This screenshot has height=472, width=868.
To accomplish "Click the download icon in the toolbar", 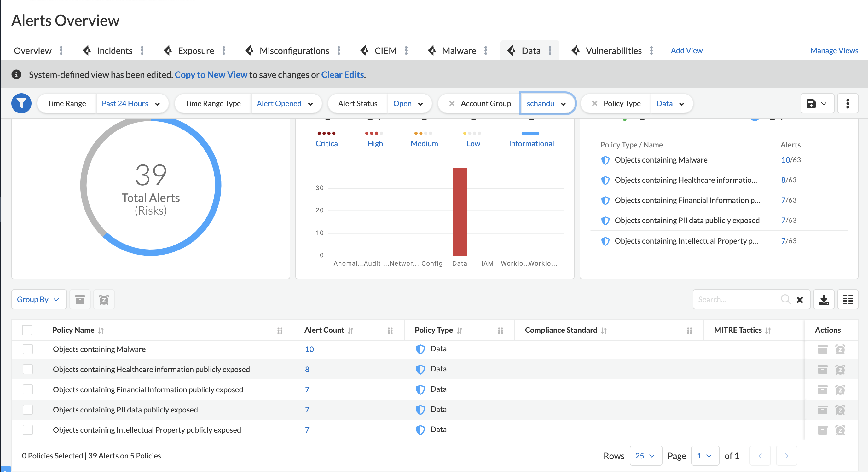I will point(825,300).
